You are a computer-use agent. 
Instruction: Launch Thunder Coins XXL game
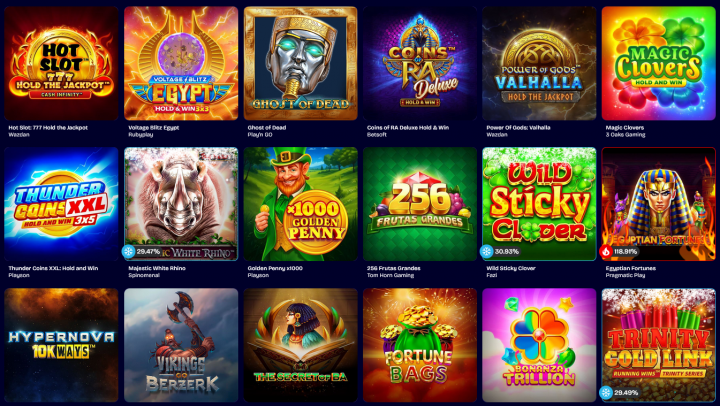[x=61, y=204]
